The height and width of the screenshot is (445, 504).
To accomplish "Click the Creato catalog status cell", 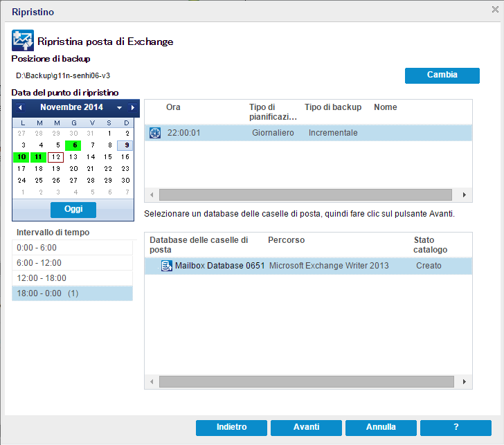I will pyautogui.click(x=429, y=266).
